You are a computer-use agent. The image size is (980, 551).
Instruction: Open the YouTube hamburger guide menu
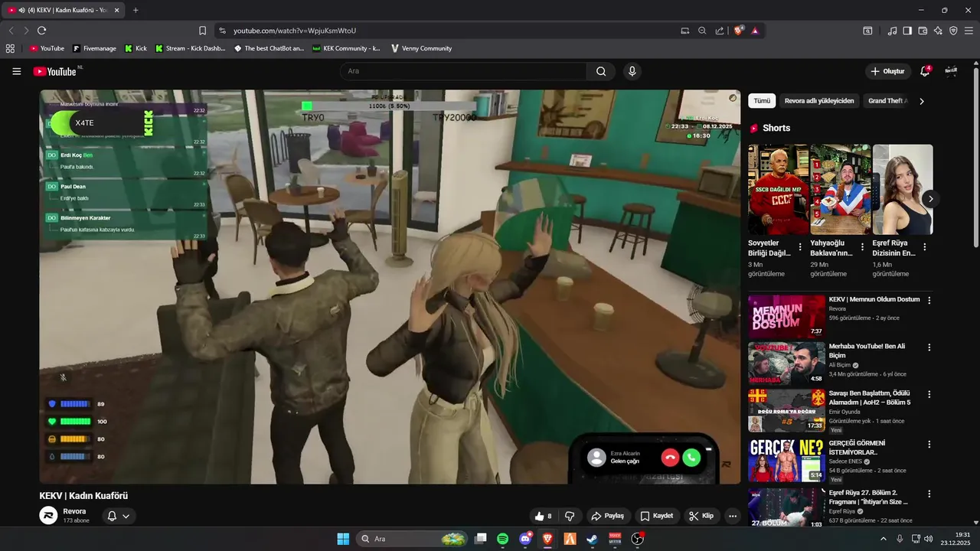click(x=17, y=71)
